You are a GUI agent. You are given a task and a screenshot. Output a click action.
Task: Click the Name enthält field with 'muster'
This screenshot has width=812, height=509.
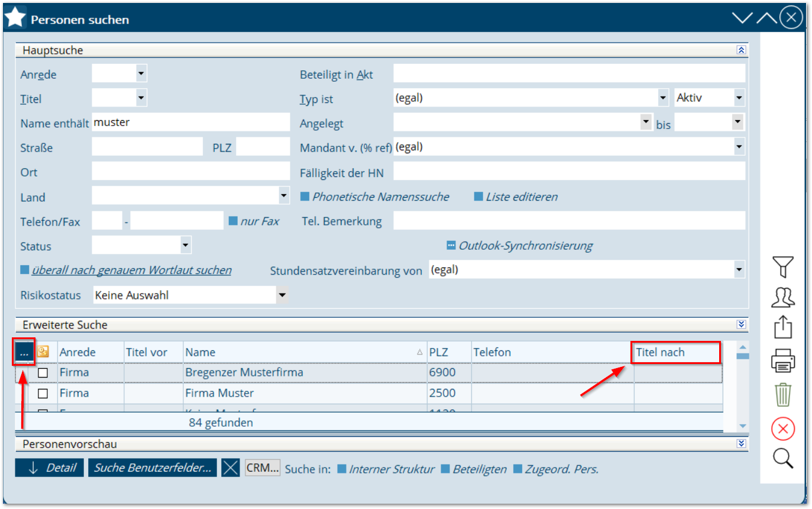click(191, 123)
